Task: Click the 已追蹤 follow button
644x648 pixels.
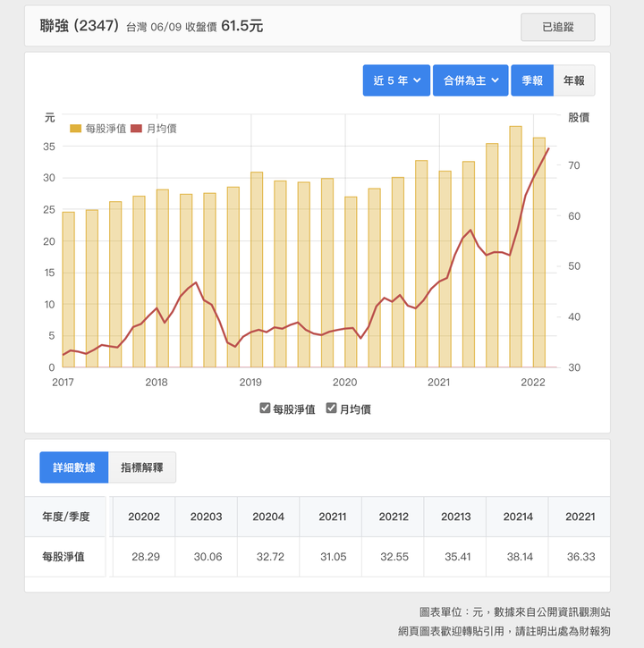Action: [557, 28]
